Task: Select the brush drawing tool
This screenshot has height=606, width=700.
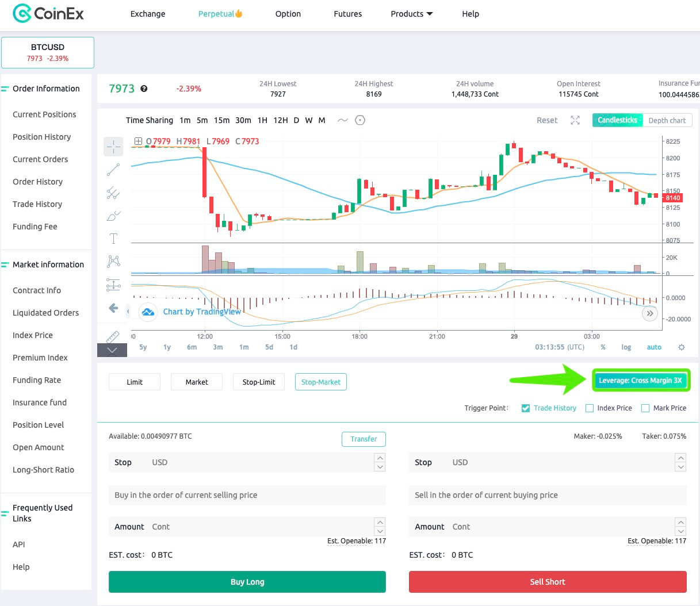Action: coord(113,216)
